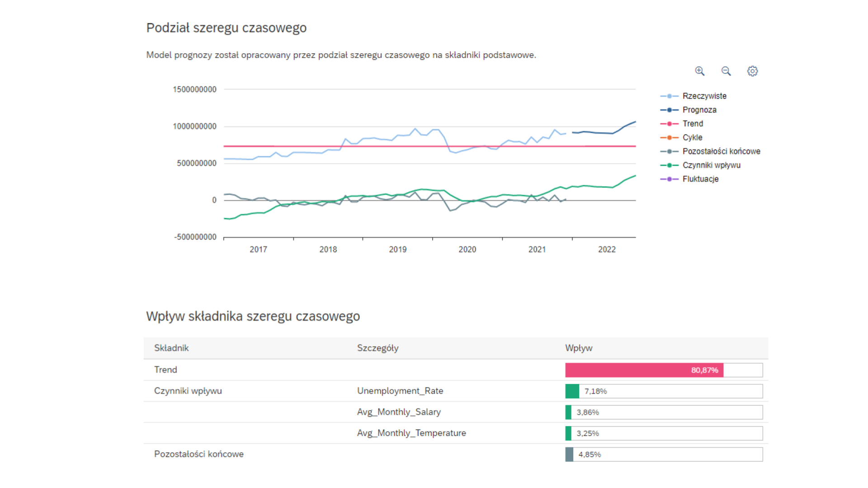Toggle Prognoza series in legend
This screenshot has height=488, width=868.
(x=699, y=110)
